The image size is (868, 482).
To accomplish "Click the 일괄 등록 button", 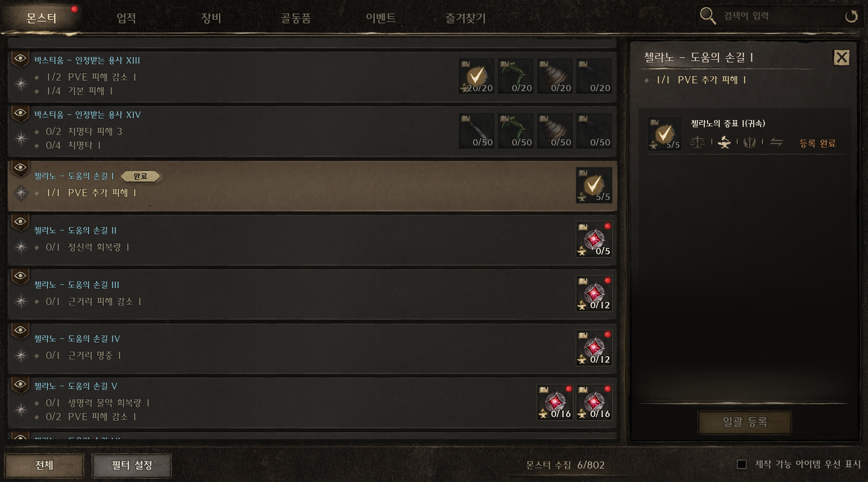I will click(744, 422).
